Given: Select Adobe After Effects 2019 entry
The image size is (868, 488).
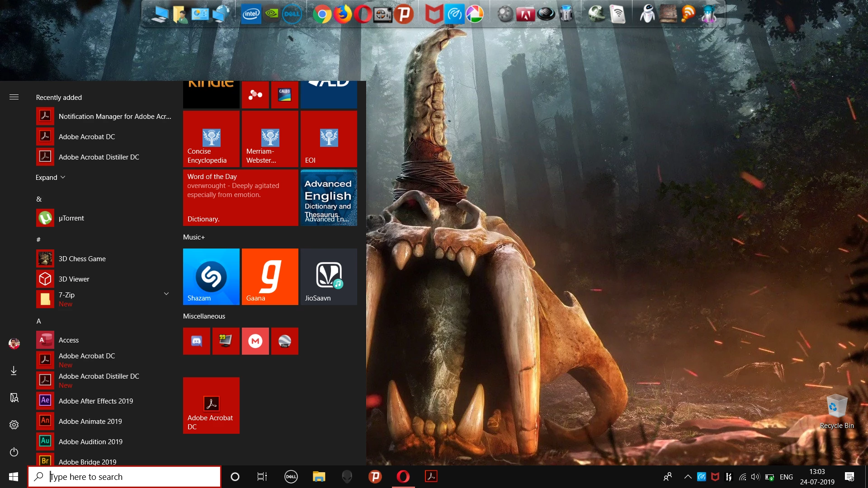Looking at the screenshot, I should (95, 401).
